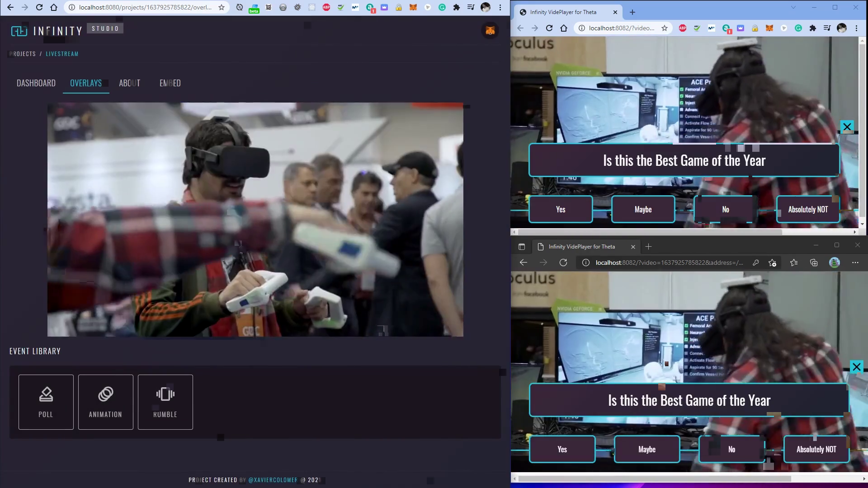Vote Absolutely NOT in bottom poll
Viewport: 868px width, 488px height.
click(816, 449)
